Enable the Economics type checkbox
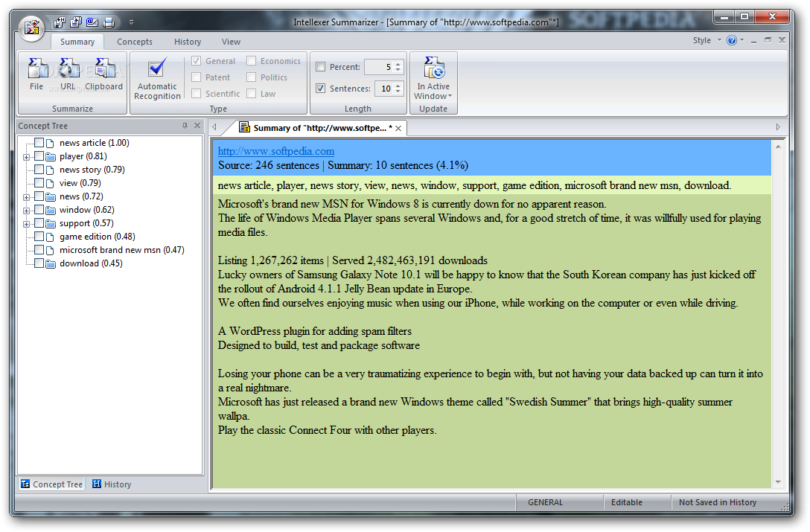 [x=252, y=61]
